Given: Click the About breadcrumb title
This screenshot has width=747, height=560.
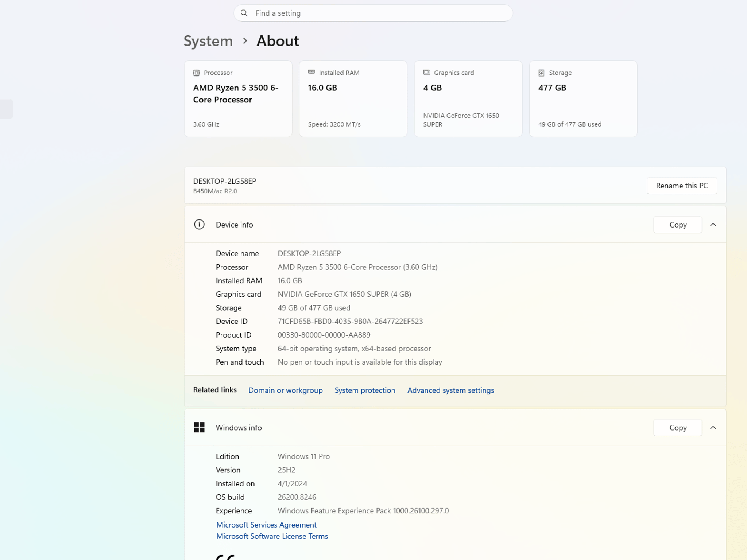Looking at the screenshot, I should coord(278,41).
